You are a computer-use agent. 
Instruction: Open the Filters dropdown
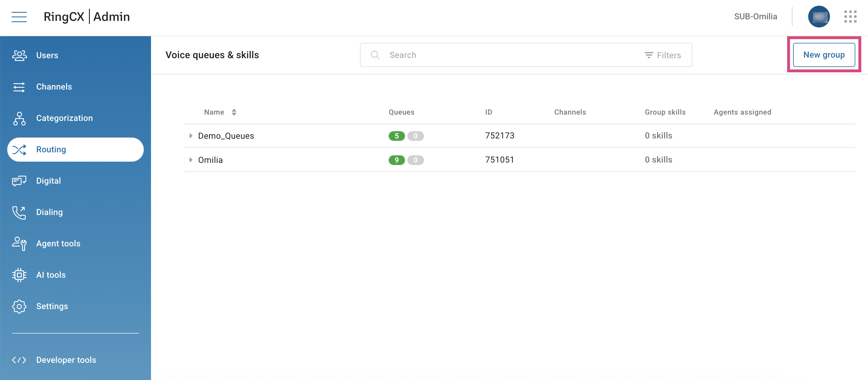tap(663, 55)
